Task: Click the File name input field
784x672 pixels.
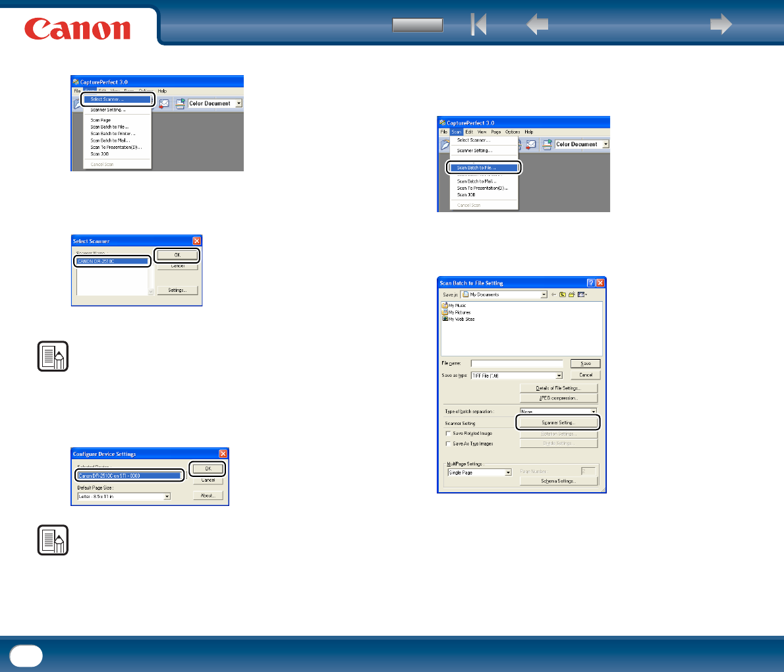Action: click(517, 363)
